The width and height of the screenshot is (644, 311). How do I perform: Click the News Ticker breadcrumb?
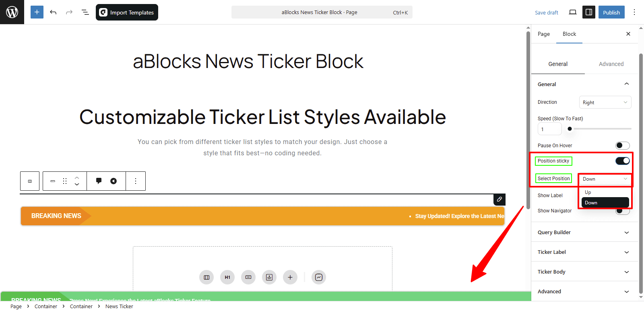(119, 306)
